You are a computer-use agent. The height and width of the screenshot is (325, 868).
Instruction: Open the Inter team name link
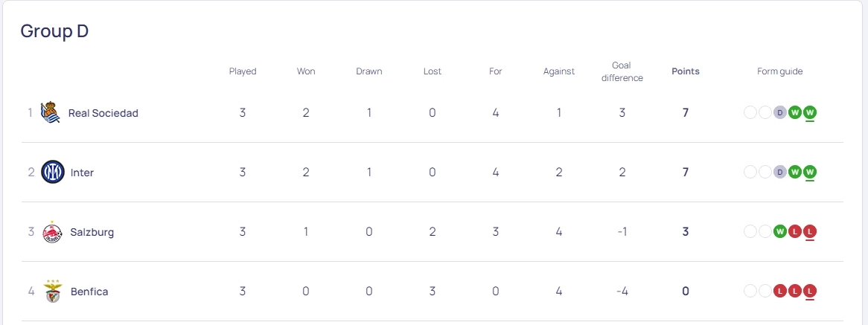coord(82,173)
